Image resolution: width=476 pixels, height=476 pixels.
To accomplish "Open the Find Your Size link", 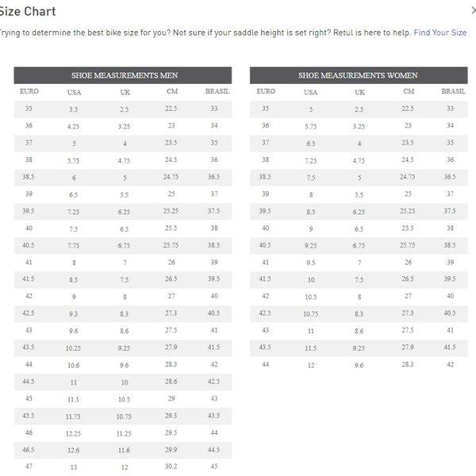I will tap(440, 33).
